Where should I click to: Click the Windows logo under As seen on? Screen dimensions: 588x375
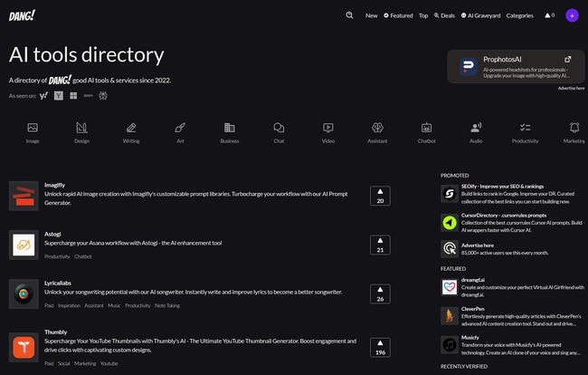pyautogui.click(x=73, y=96)
